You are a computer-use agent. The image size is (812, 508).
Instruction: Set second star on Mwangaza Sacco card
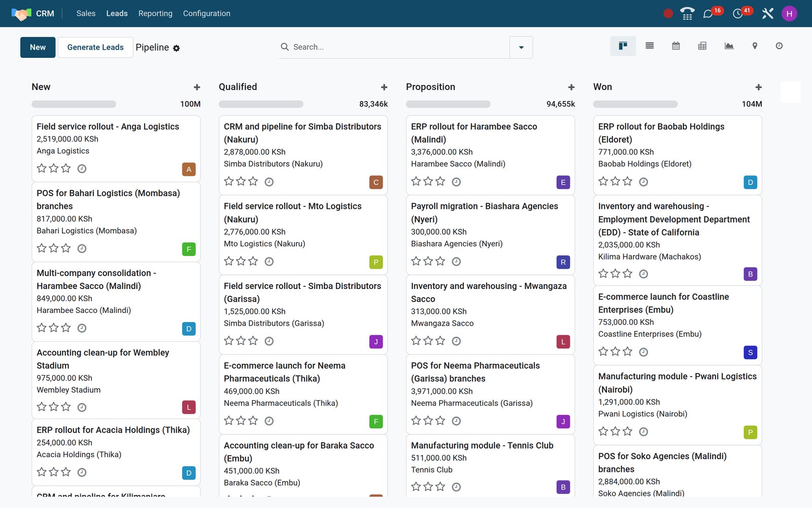point(428,341)
